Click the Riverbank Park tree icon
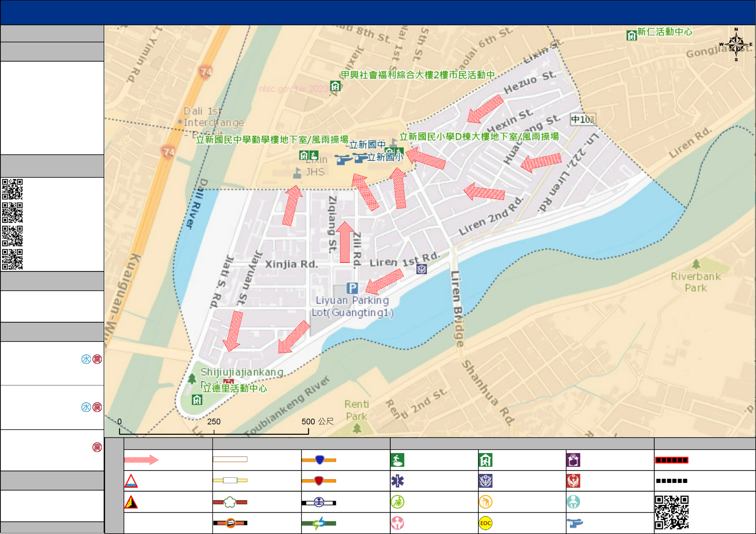 (x=696, y=264)
